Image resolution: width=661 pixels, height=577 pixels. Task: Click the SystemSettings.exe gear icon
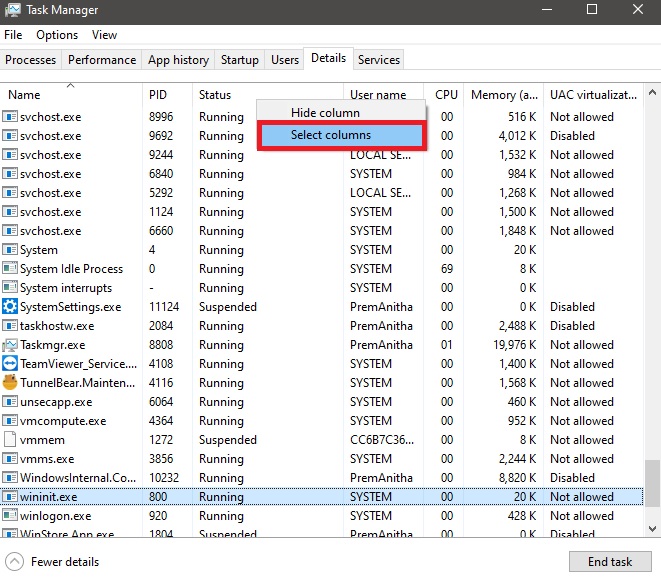[x=11, y=307]
